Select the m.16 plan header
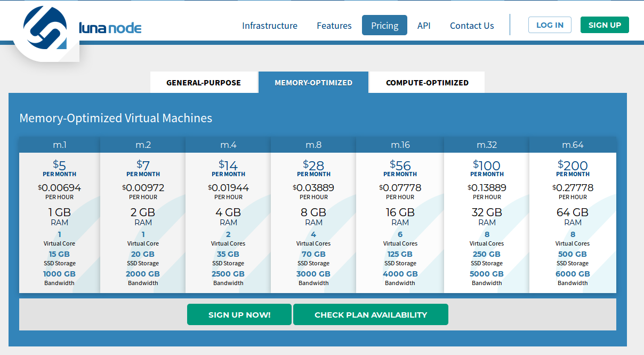This screenshot has height=355, width=644. pyautogui.click(x=400, y=145)
